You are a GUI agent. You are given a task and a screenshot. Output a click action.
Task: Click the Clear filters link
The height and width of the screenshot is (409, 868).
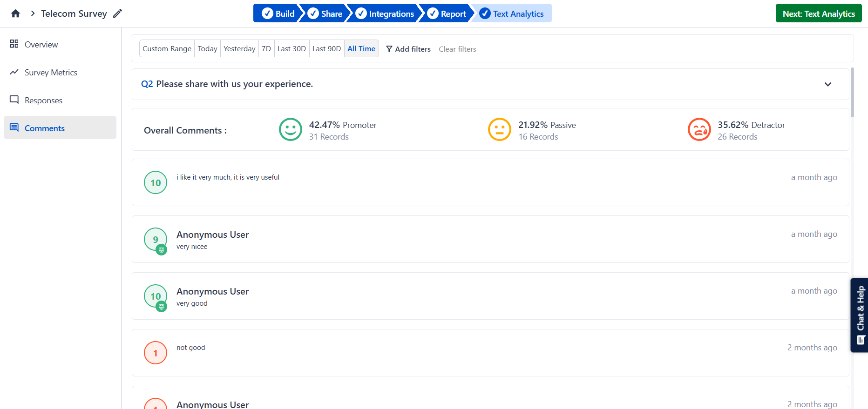tap(457, 49)
